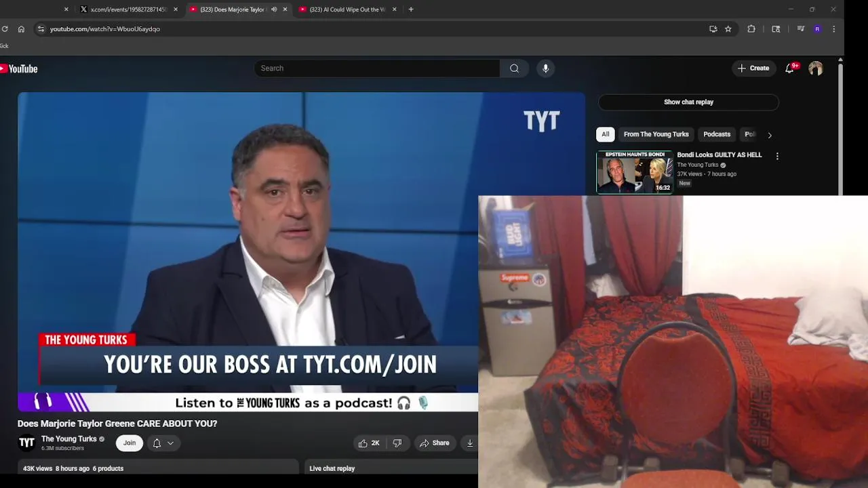Viewport: 868px width, 488px height.
Task: Close the x.com events tab
Action: [176, 9]
